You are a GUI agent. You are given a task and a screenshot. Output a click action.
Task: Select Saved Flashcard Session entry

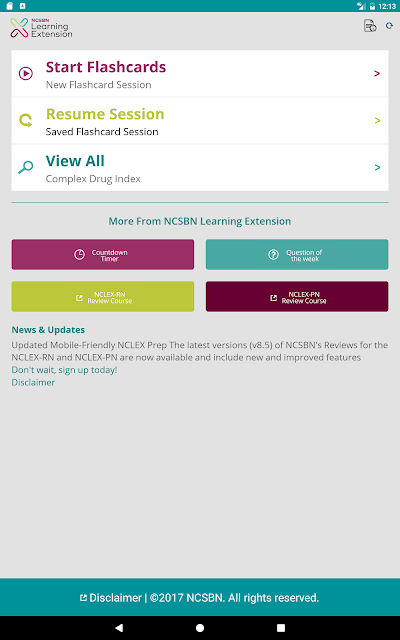[102, 131]
